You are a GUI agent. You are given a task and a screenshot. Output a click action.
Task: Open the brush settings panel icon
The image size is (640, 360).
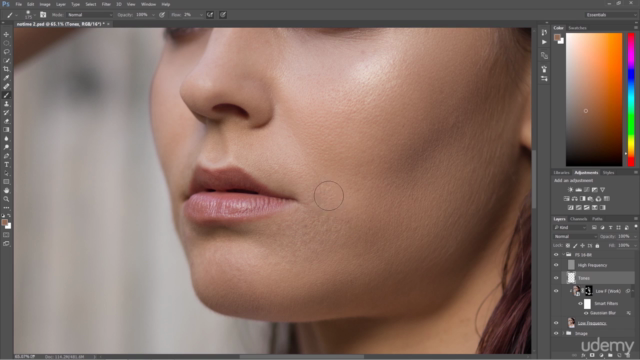[x=43, y=15]
